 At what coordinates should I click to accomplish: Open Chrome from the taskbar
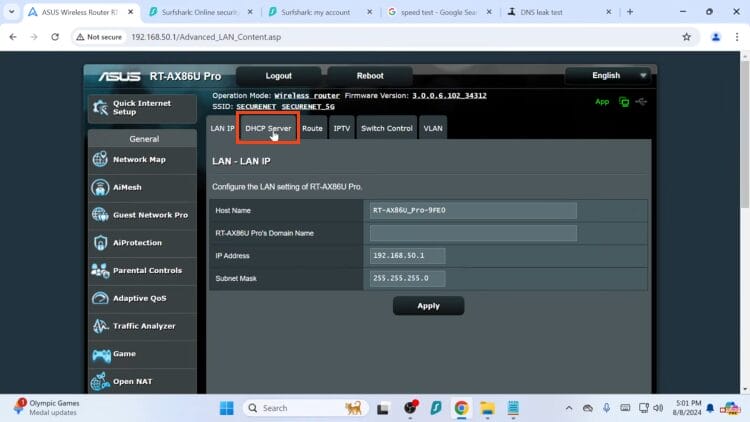click(461, 408)
